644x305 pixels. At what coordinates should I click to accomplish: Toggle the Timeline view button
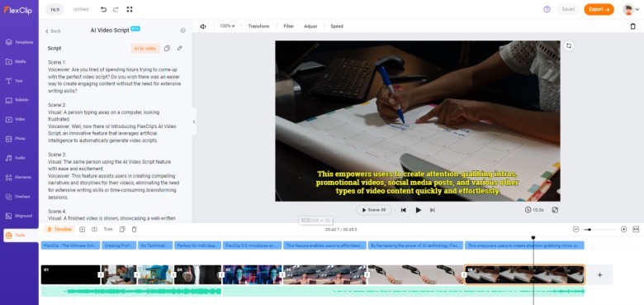pos(60,229)
